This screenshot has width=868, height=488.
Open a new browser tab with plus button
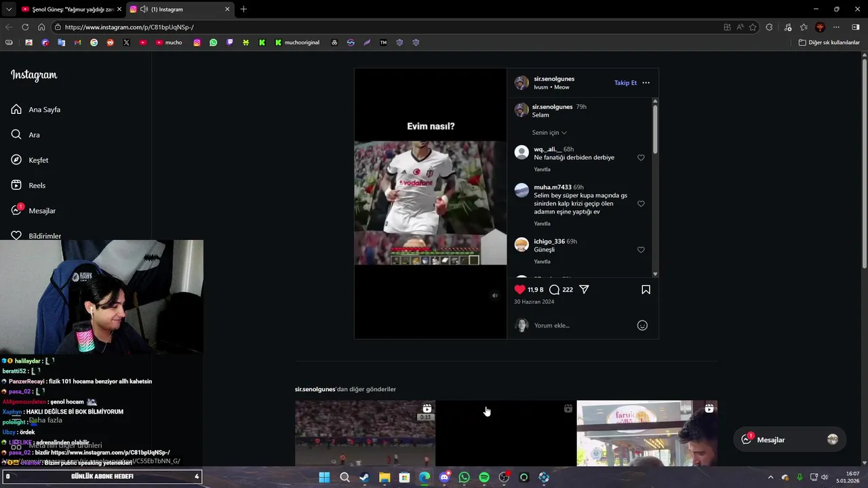click(243, 9)
